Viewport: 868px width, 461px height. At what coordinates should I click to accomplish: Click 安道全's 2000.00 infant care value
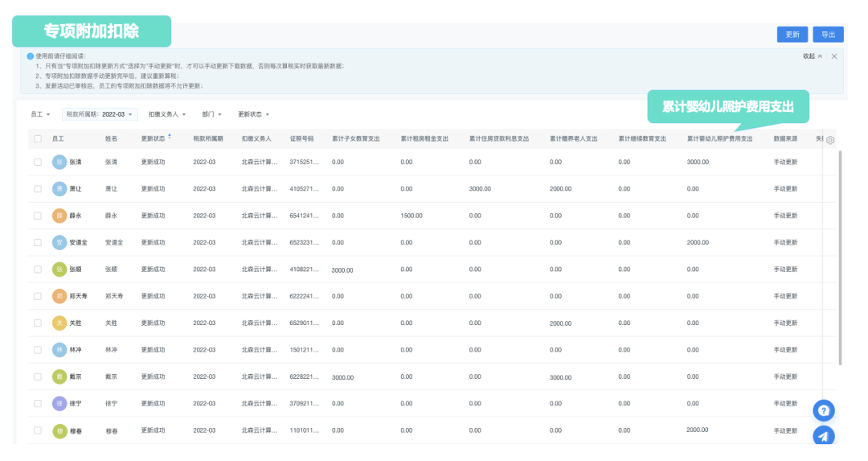coord(698,243)
